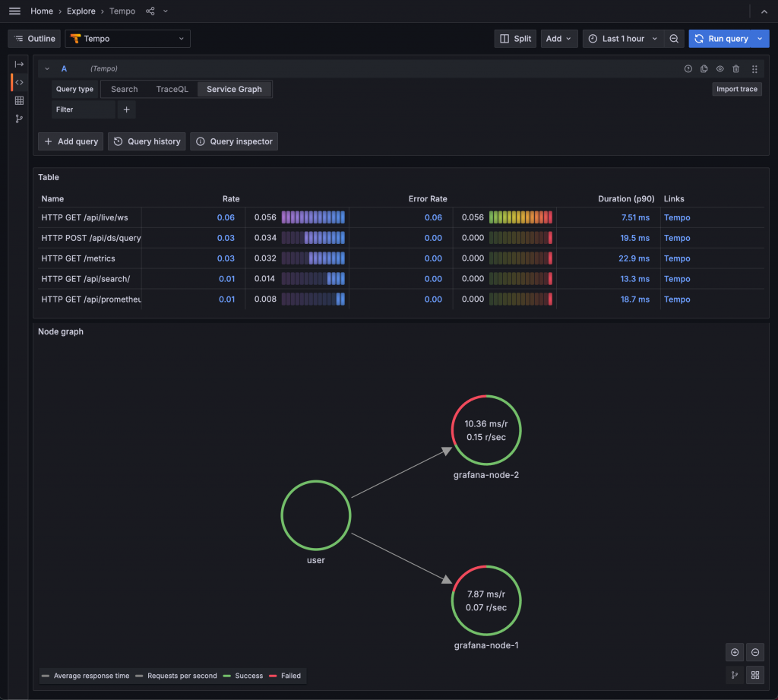
Task: Open rate 0.03 link for POST /api/ds/query
Action: click(x=226, y=238)
